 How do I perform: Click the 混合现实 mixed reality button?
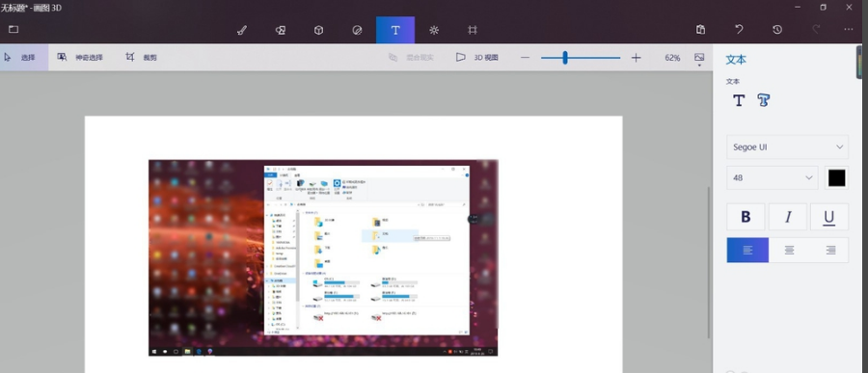point(411,58)
